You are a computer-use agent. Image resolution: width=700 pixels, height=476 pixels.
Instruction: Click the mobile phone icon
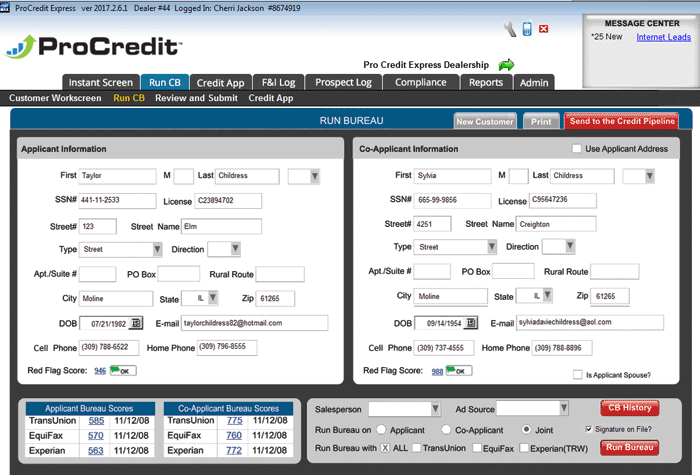point(527,29)
